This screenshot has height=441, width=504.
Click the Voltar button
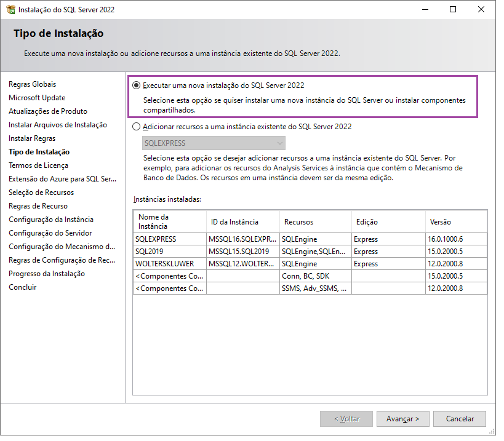pyautogui.click(x=346, y=419)
